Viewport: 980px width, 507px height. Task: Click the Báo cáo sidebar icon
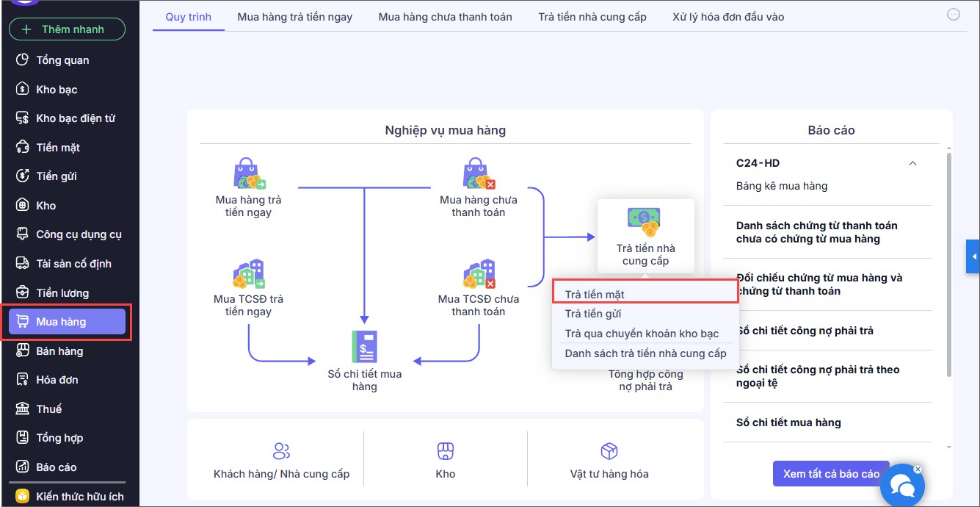pyautogui.click(x=22, y=467)
